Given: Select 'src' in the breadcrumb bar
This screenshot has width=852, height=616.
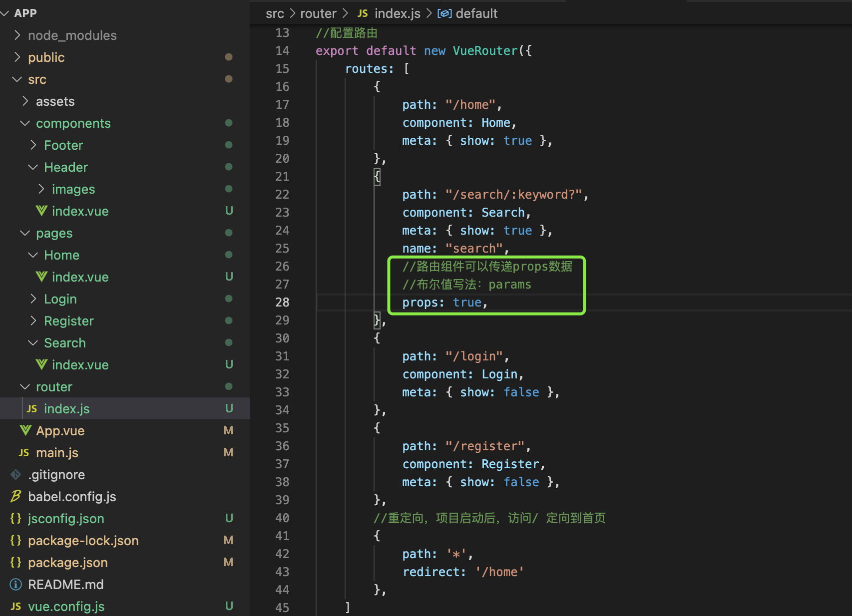Looking at the screenshot, I should [275, 13].
